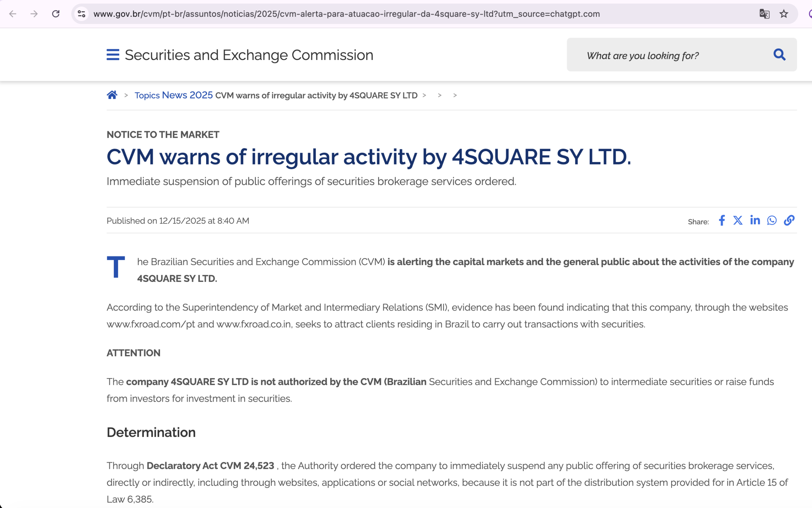Click the ATTENTION heading
812x508 pixels.
pos(134,353)
